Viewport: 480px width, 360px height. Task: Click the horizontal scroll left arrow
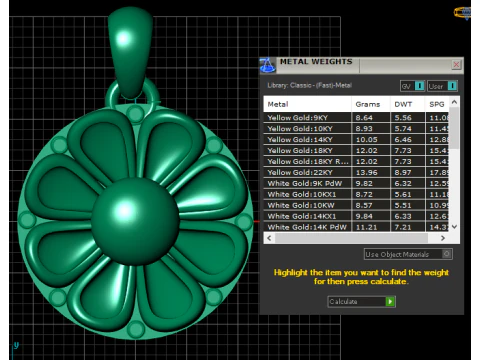269,238
